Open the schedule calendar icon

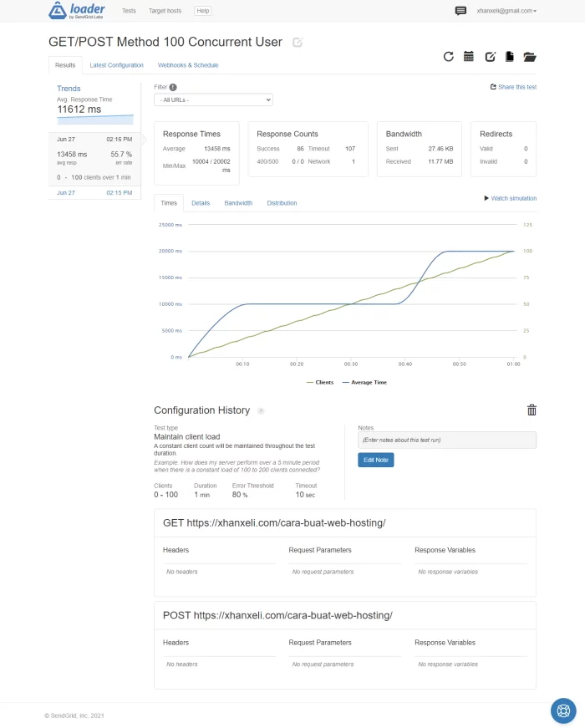[x=469, y=57]
